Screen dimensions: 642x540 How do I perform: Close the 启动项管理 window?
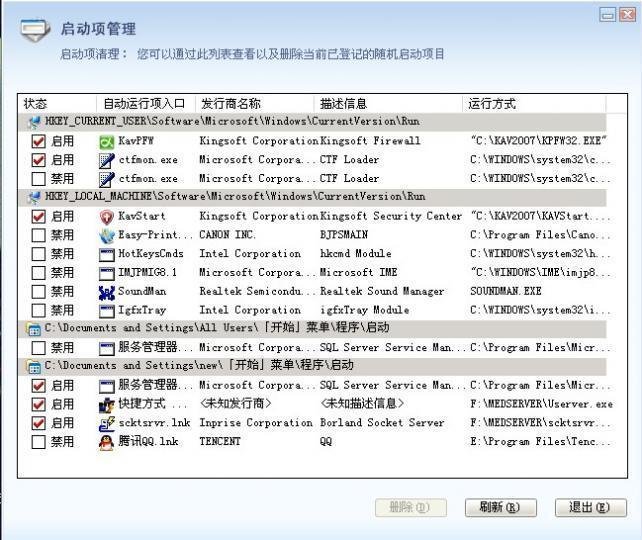(628, 15)
